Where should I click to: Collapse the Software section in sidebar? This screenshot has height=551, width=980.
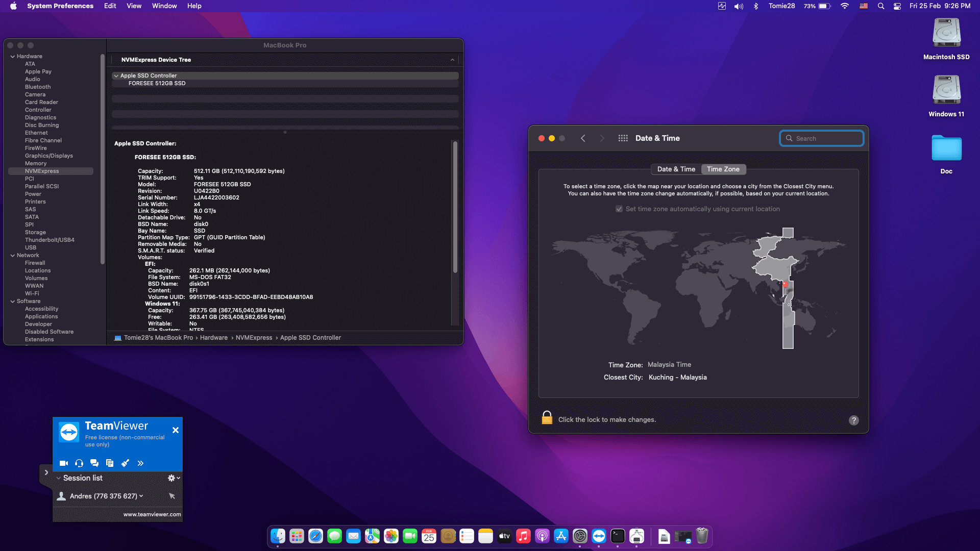pyautogui.click(x=12, y=302)
